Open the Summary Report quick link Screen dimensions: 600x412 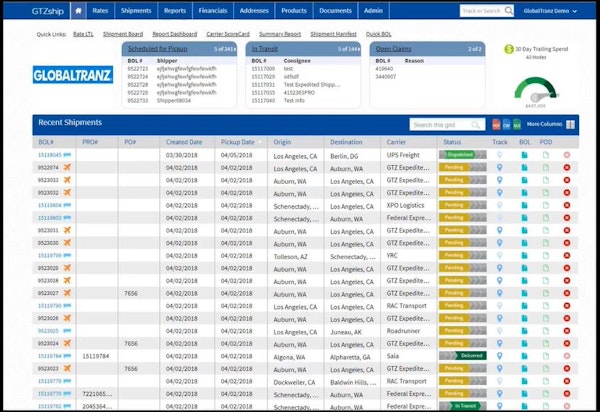point(280,34)
